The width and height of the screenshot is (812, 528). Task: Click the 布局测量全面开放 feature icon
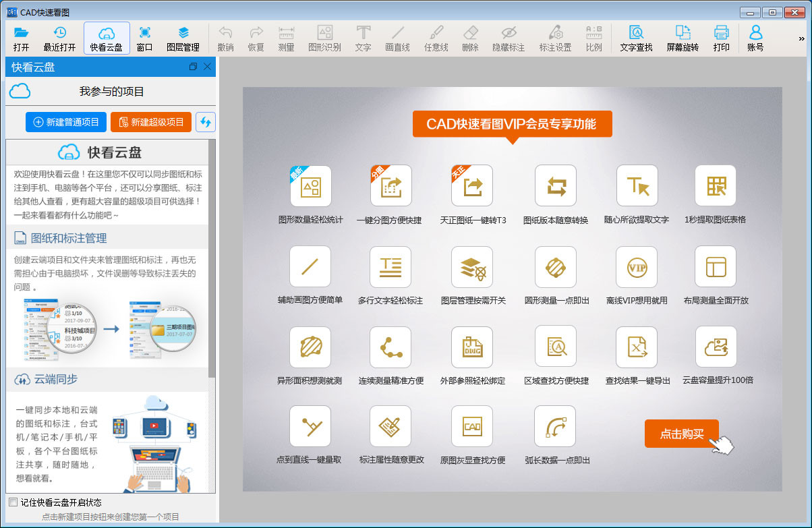tap(716, 266)
